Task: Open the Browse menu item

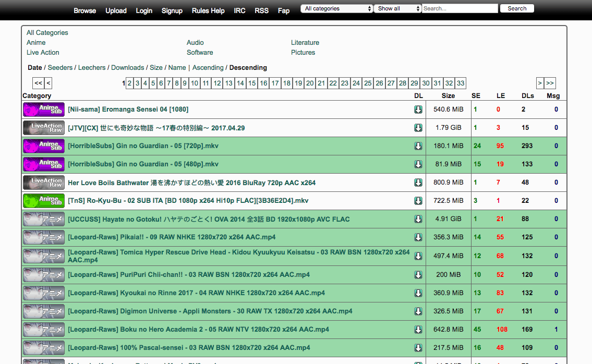Action: (84, 10)
